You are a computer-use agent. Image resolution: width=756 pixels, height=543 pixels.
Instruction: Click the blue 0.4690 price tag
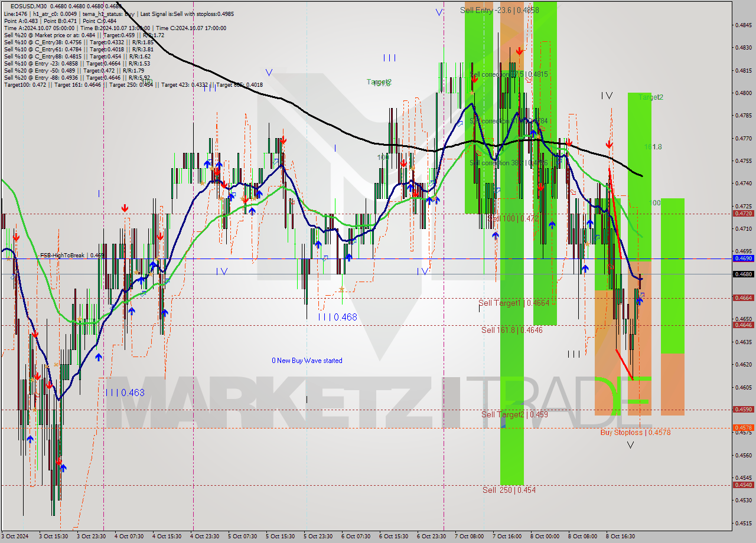(x=742, y=259)
